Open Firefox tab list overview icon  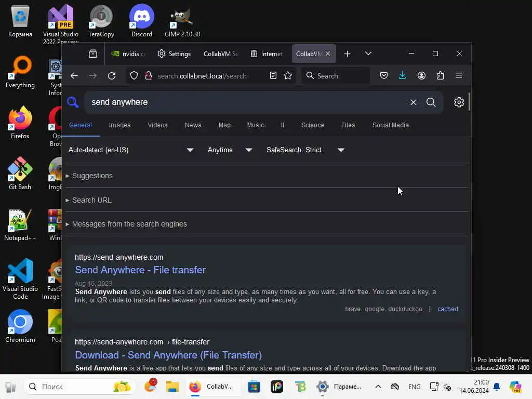[x=92, y=54]
